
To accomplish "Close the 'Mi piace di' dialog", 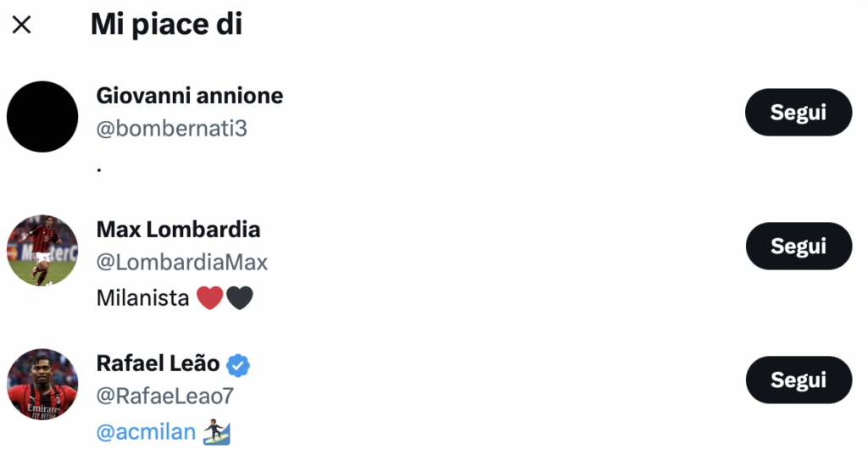I will coord(22,25).
